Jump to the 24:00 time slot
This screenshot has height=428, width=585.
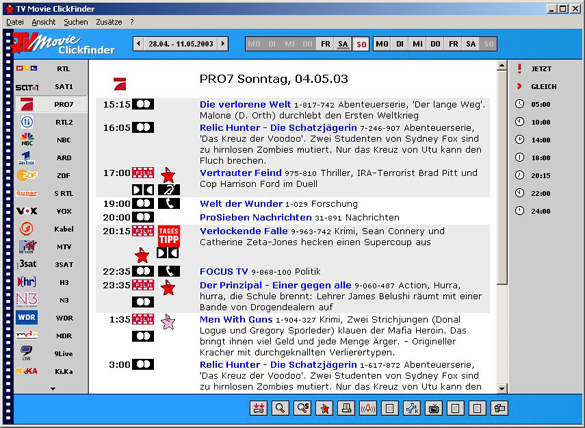tap(533, 211)
